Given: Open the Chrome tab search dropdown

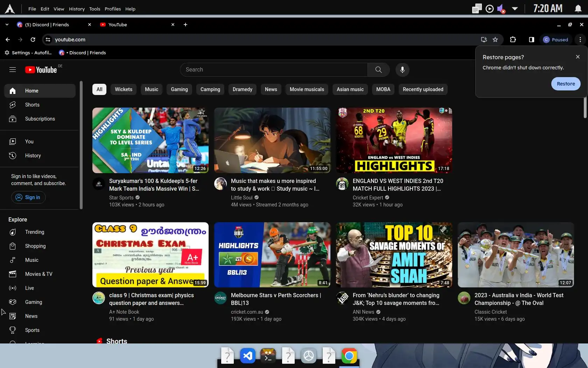Looking at the screenshot, I should (x=7, y=25).
